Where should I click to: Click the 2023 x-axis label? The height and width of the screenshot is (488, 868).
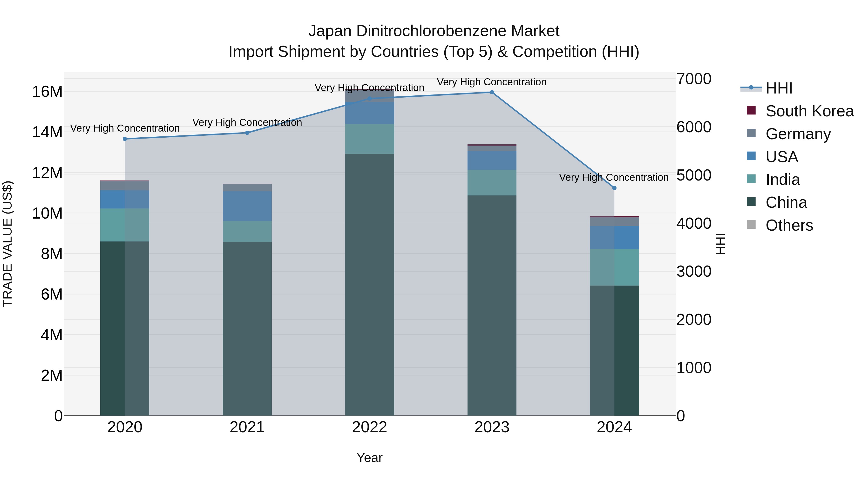tap(492, 427)
